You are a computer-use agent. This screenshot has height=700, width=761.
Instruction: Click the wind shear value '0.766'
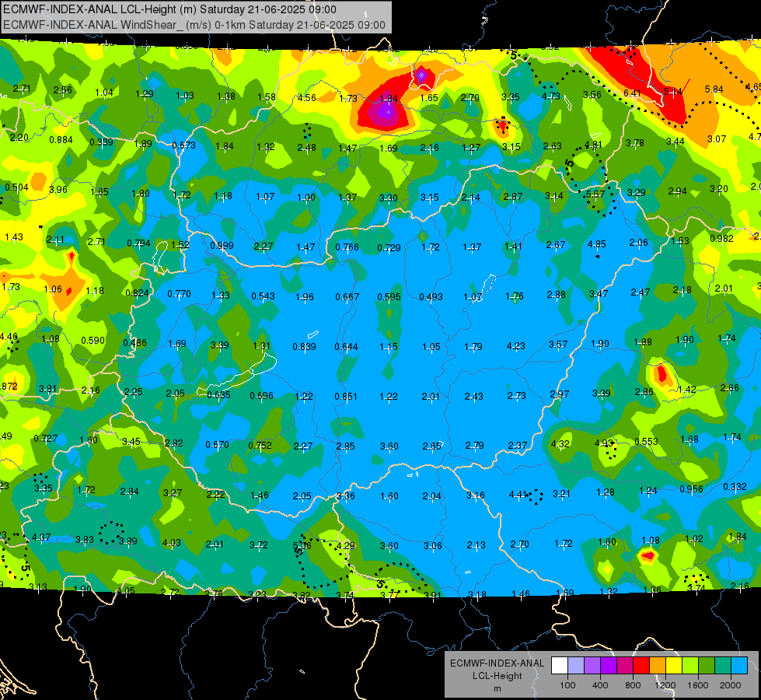click(x=347, y=247)
